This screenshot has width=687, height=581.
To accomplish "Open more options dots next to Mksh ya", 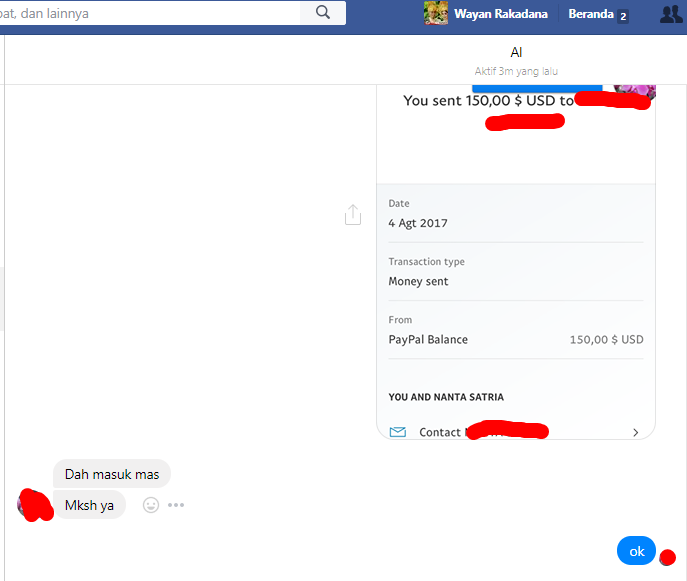I will click(176, 505).
